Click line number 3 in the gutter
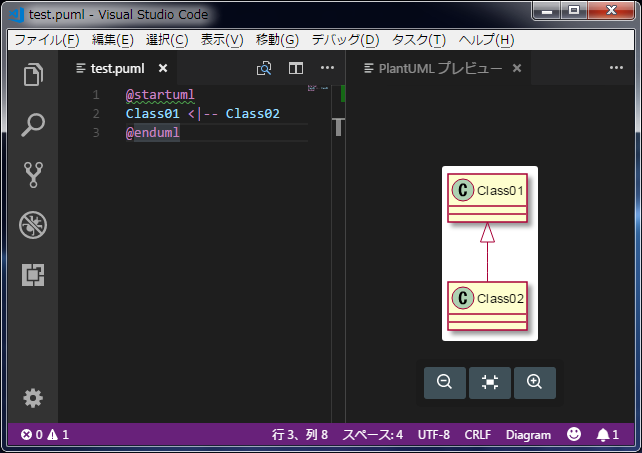The width and height of the screenshot is (642, 453). tap(96, 133)
